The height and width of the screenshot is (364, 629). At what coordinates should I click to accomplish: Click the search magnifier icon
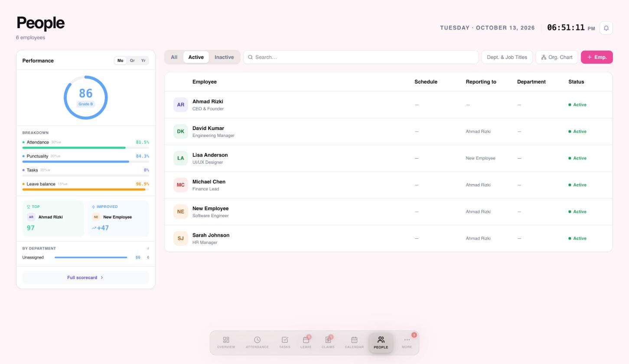pyautogui.click(x=250, y=57)
